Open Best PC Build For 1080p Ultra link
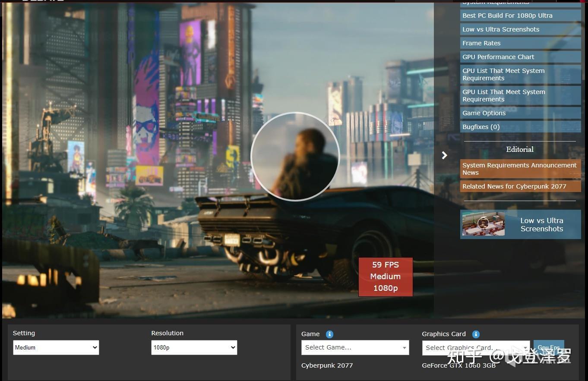The image size is (588, 381). click(x=520, y=16)
